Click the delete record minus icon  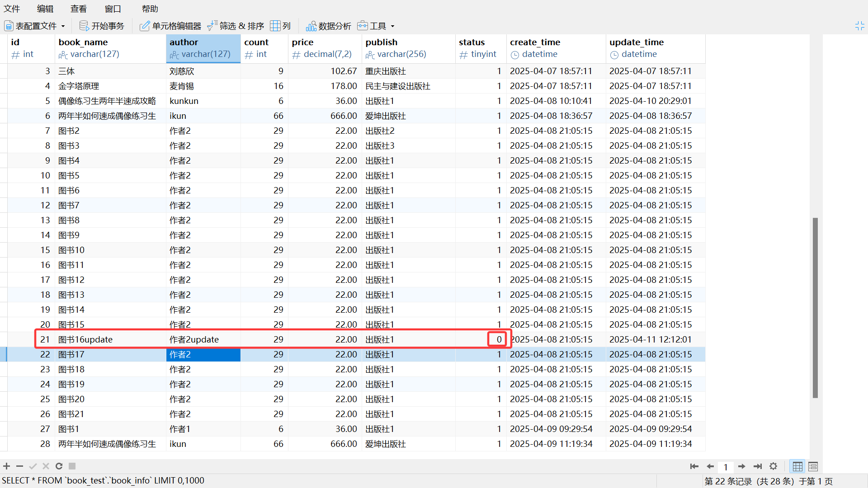tap(19, 466)
